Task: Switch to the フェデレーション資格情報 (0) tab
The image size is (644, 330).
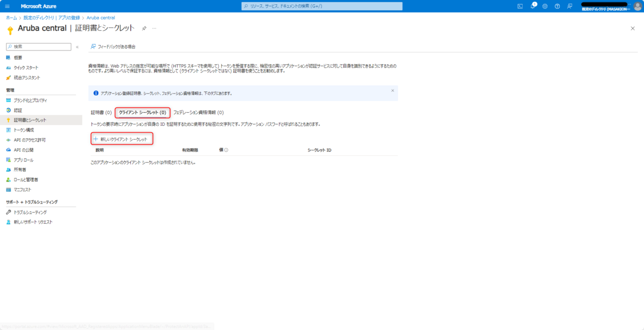Action: click(199, 113)
